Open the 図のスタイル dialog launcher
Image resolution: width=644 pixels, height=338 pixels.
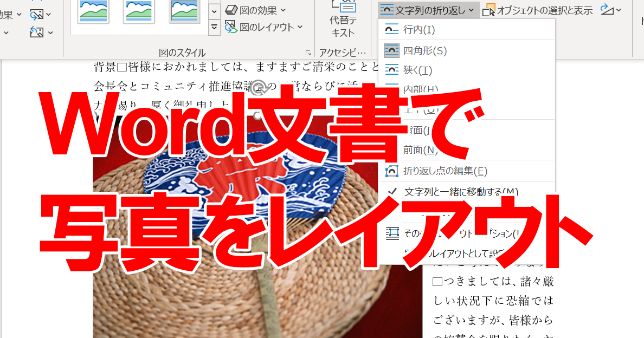pos(308,53)
